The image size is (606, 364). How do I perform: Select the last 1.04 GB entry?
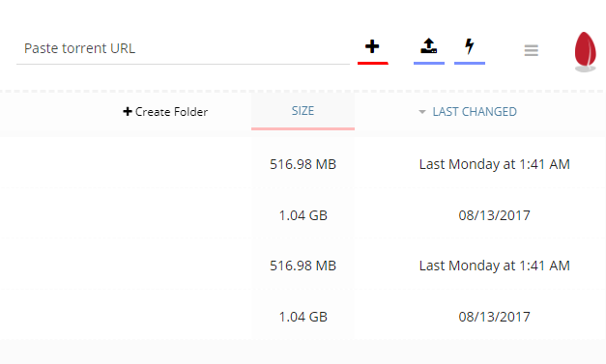coord(303,317)
